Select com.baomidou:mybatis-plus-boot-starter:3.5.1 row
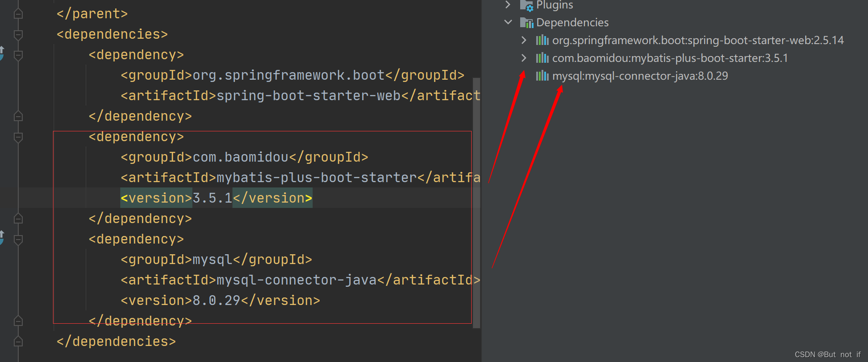868x362 pixels. [x=670, y=58]
